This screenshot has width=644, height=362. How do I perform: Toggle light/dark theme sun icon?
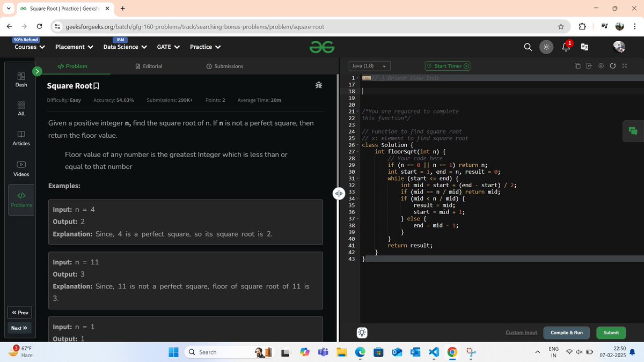coord(546,47)
